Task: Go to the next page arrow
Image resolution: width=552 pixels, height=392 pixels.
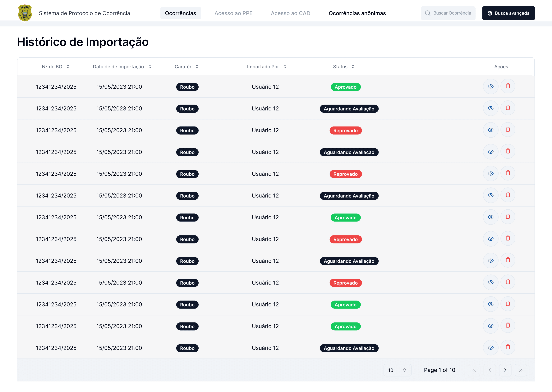Action: (x=505, y=370)
